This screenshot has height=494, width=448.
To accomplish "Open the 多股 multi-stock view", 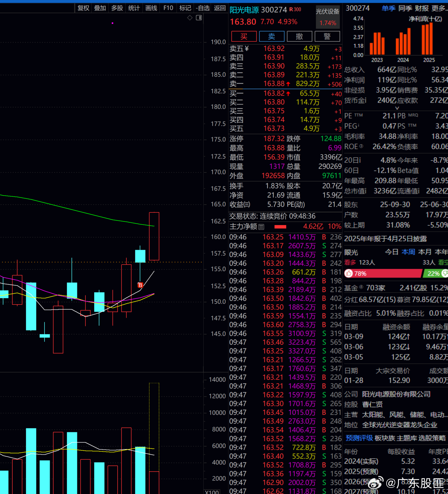I will click(x=117, y=8).
